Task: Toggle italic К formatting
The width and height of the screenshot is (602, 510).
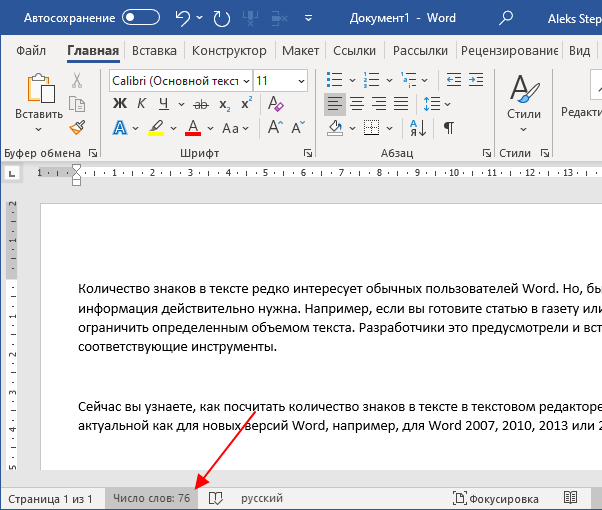Action: [x=141, y=104]
